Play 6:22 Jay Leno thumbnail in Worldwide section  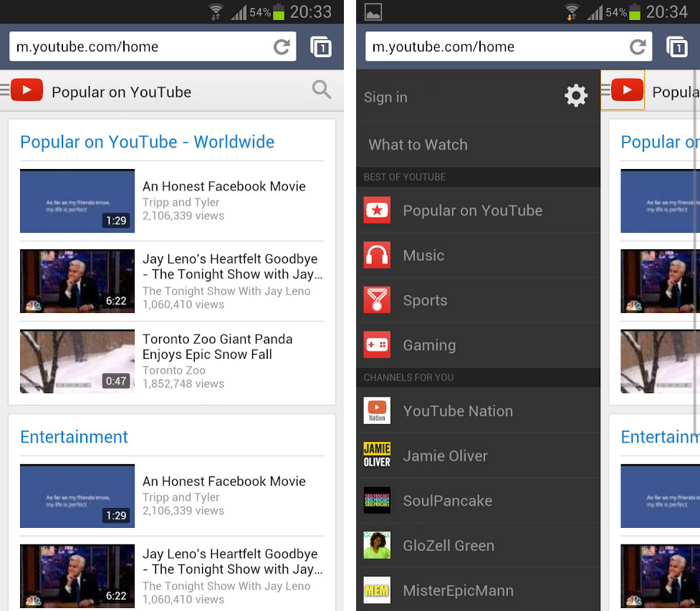(77, 282)
